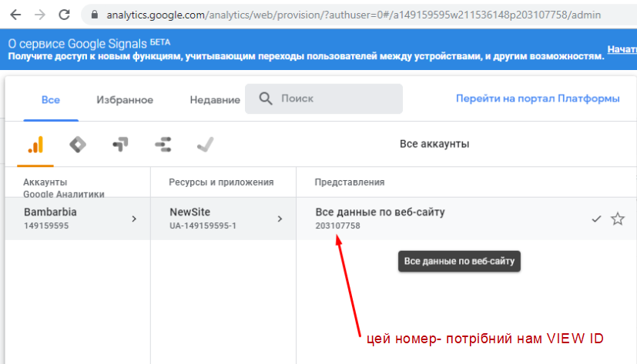
Task: Select the Data Studio product icon
Action: click(x=163, y=145)
